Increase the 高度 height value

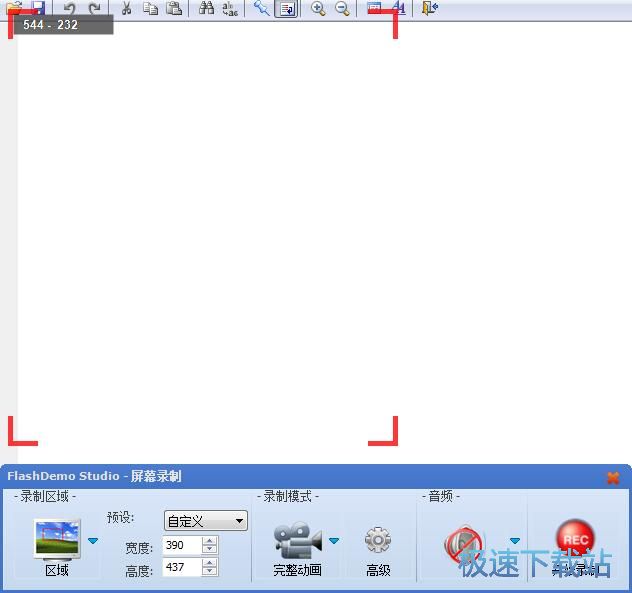210,563
